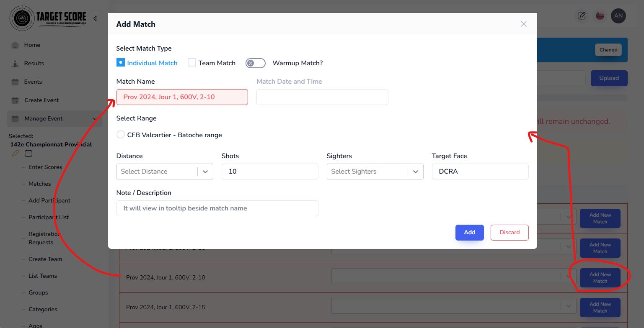Open List Teams in sidebar

43,276
